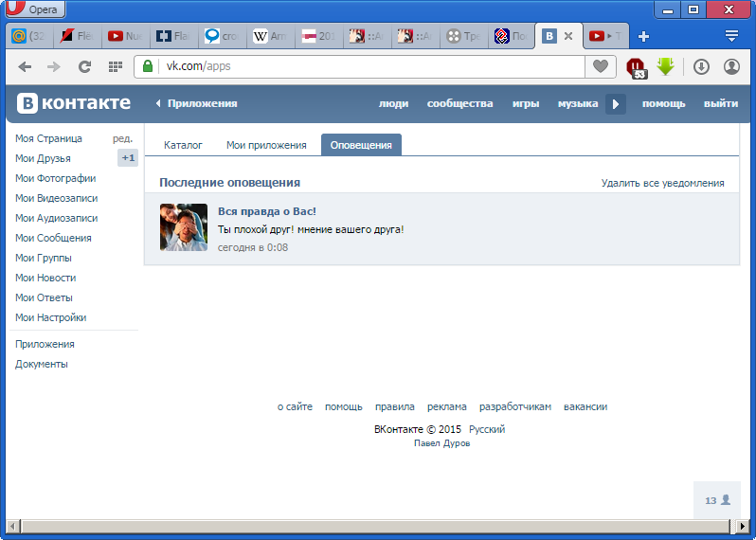Click Удалить все уведомления

(x=662, y=183)
